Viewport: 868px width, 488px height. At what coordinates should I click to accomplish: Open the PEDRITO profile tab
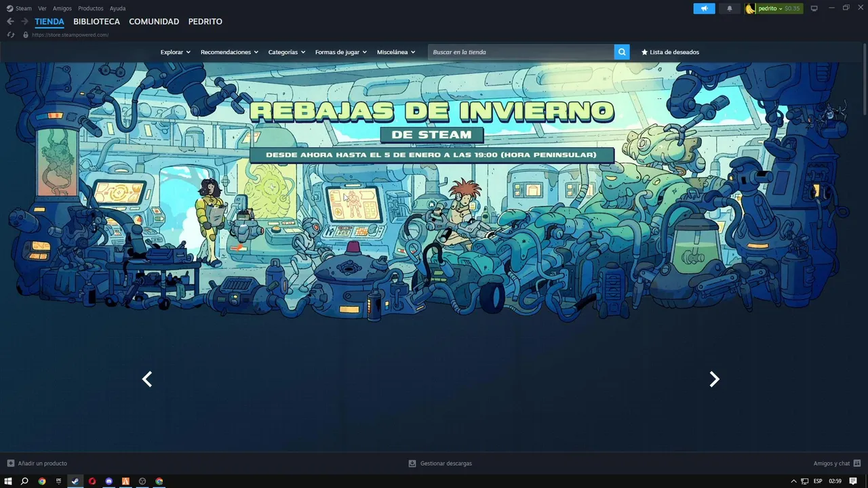point(205,22)
